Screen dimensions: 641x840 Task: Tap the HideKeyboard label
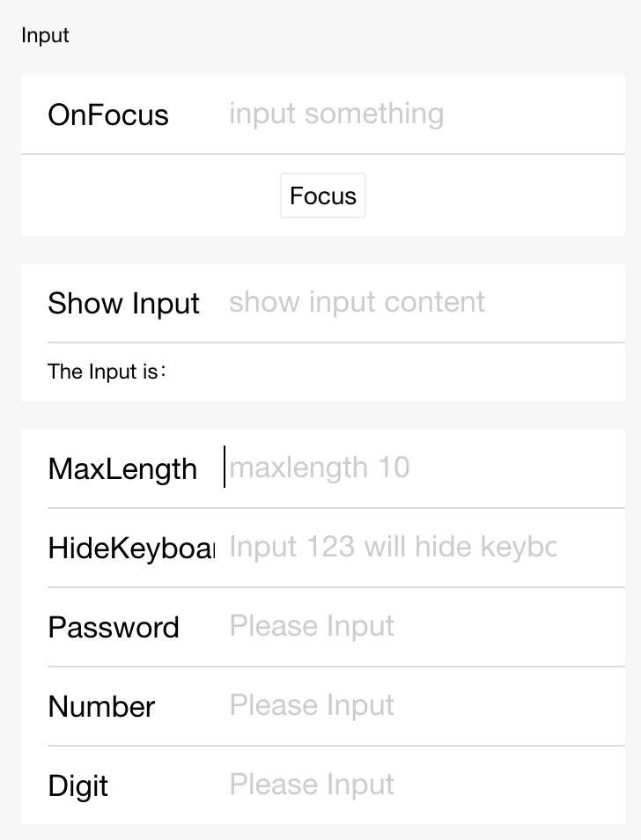point(129,548)
